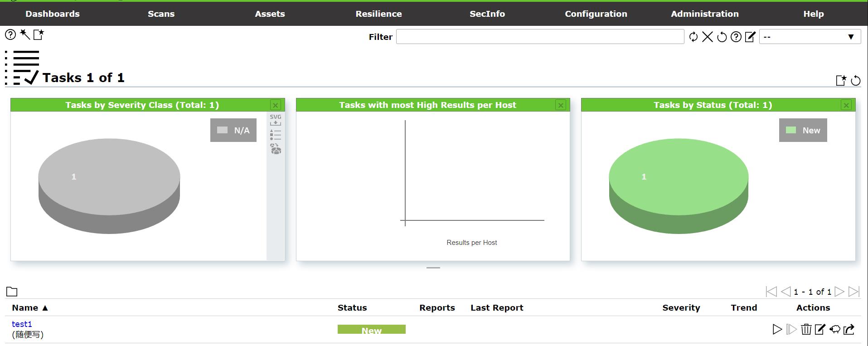
Task: Open the SecInfo menu
Action: 487,14
